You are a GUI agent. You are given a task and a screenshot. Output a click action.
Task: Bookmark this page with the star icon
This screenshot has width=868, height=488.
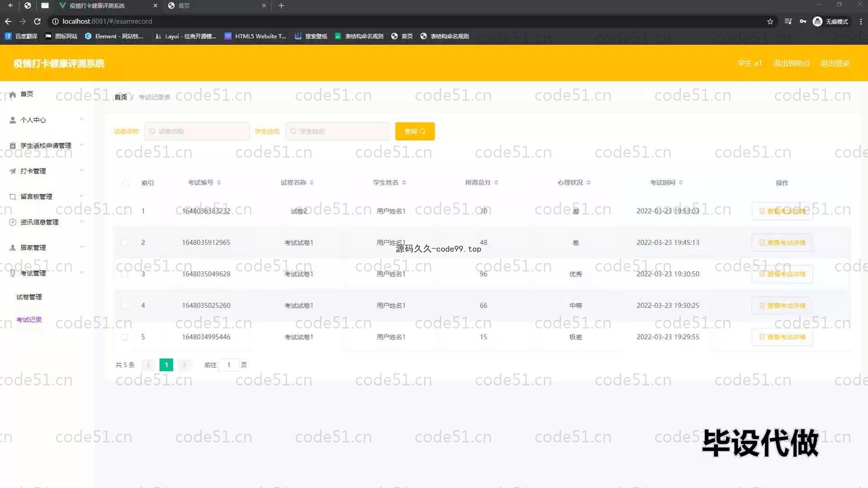coord(770,21)
